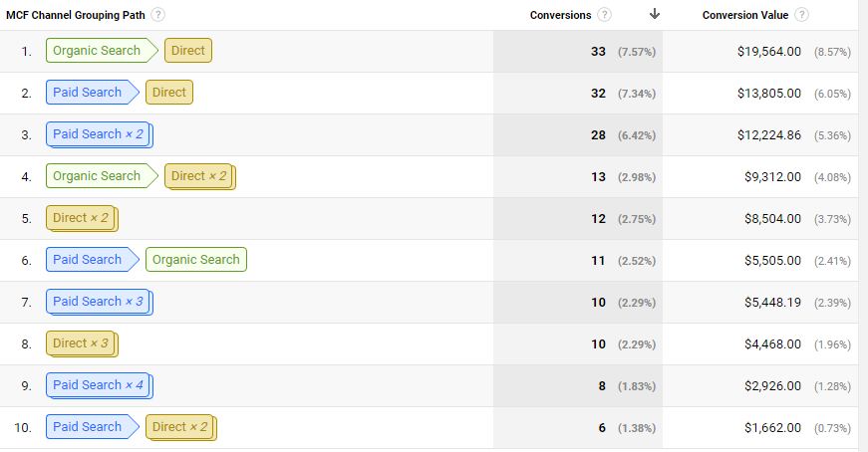Screen dimensions: 868x452
Task: Click help icon beside MCF Channel Grouping Path
Action: [x=159, y=15]
